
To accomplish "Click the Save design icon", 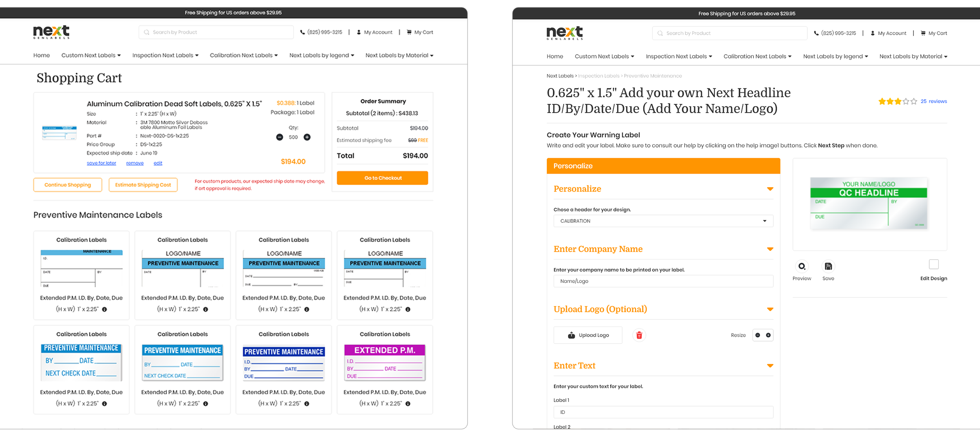I will click(x=828, y=266).
